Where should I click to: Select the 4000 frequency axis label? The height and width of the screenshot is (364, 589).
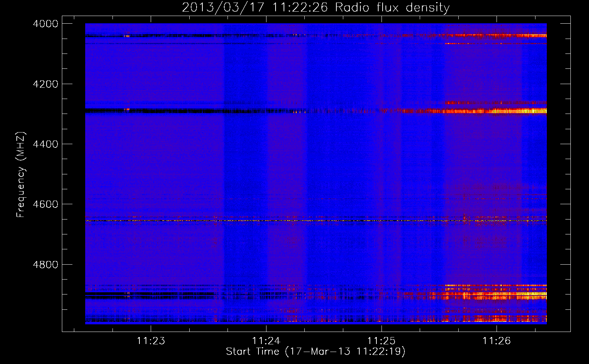click(46, 24)
